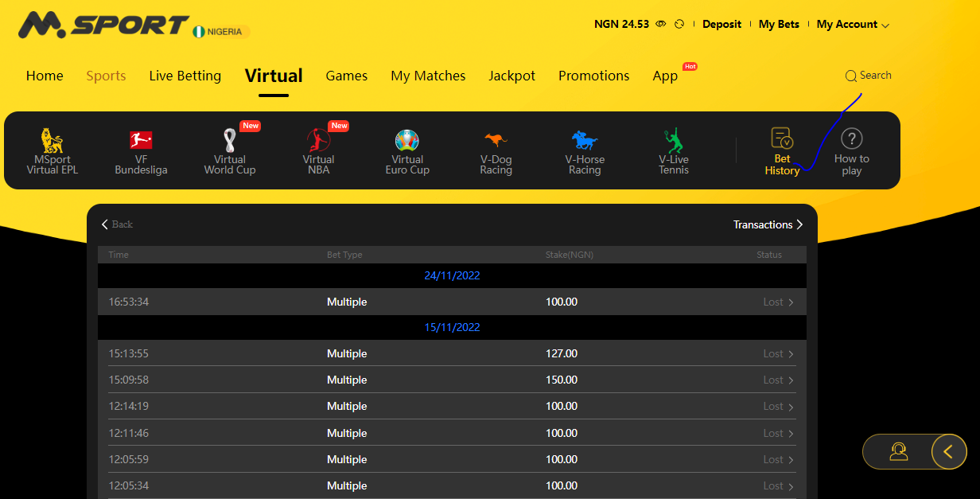This screenshot has width=980, height=499.
Task: Select the VF Bundesliga icon
Action: coord(141,150)
